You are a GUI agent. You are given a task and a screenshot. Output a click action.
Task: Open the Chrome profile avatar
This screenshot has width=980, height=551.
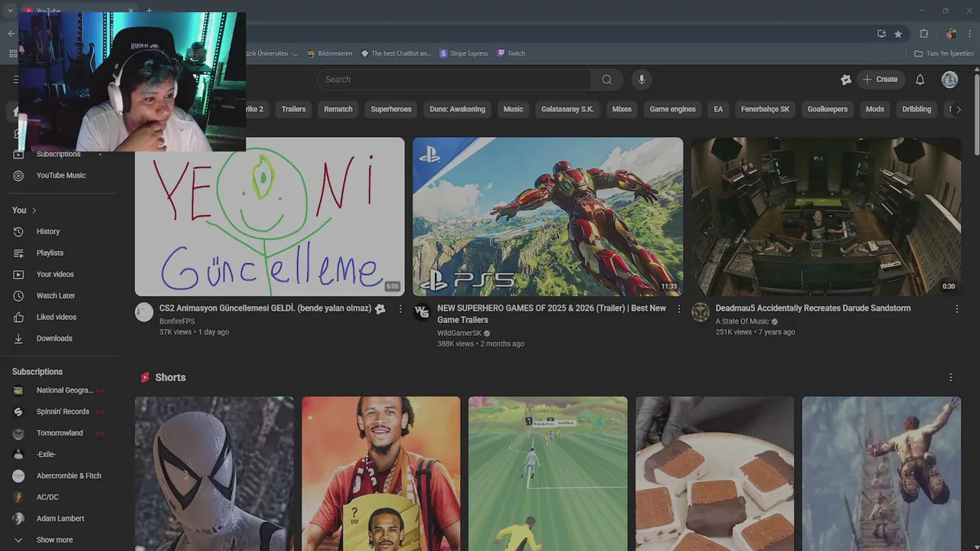(x=951, y=34)
